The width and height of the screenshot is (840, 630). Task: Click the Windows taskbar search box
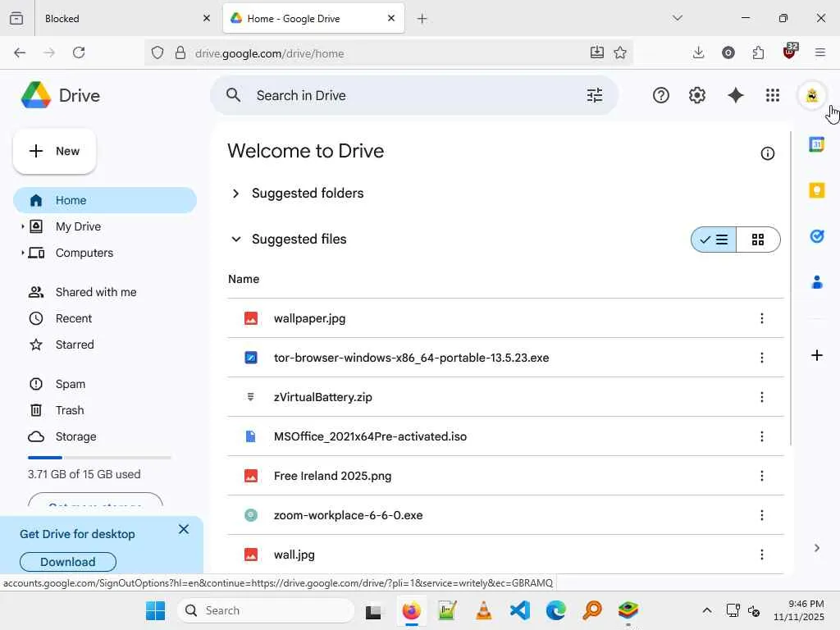click(x=266, y=610)
